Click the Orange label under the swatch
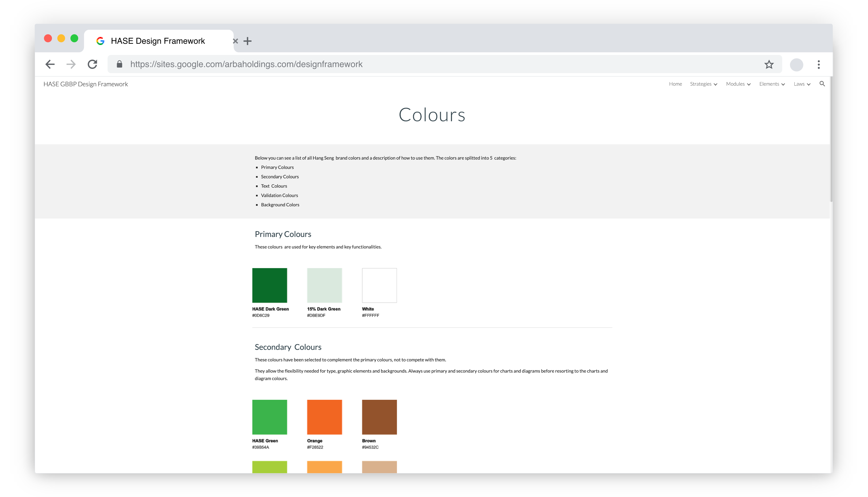This screenshot has height=497, width=868. click(315, 441)
